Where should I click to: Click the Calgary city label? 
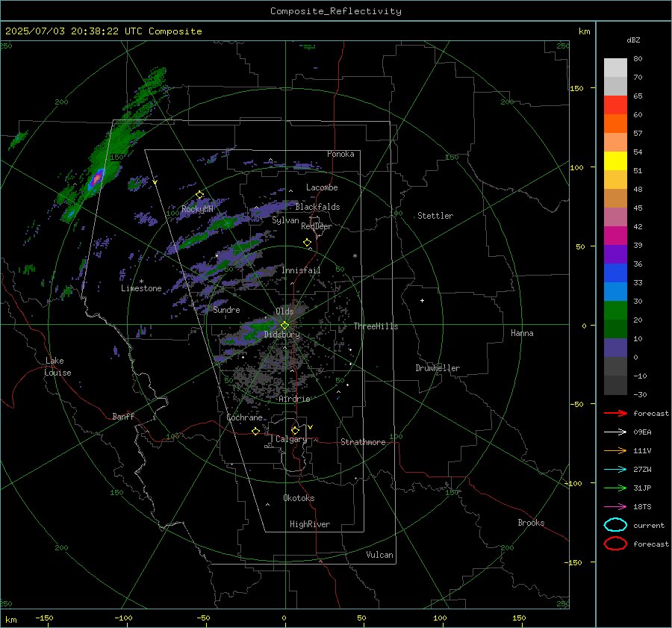click(x=291, y=439)
